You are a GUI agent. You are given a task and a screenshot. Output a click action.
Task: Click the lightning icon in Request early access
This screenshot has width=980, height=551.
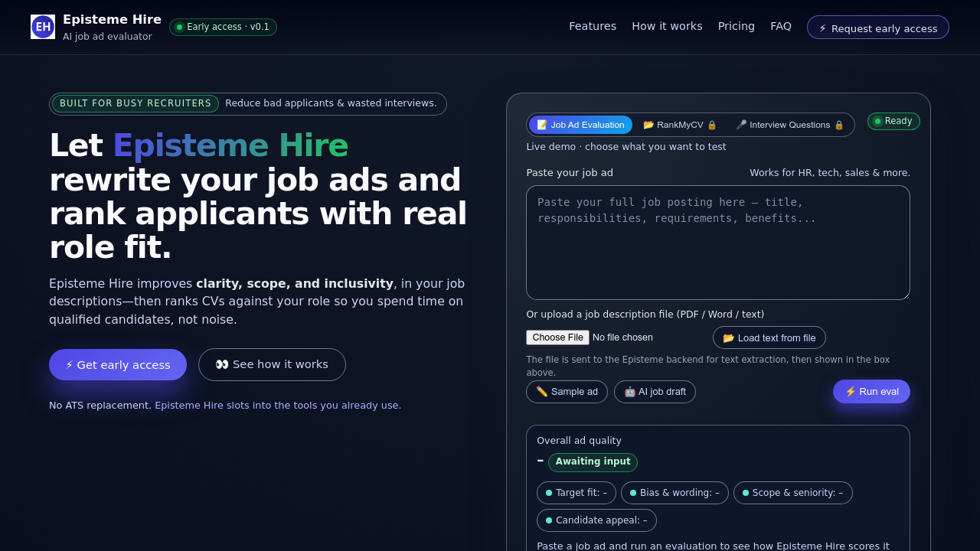pyautogui.click(x=822, y=28)
